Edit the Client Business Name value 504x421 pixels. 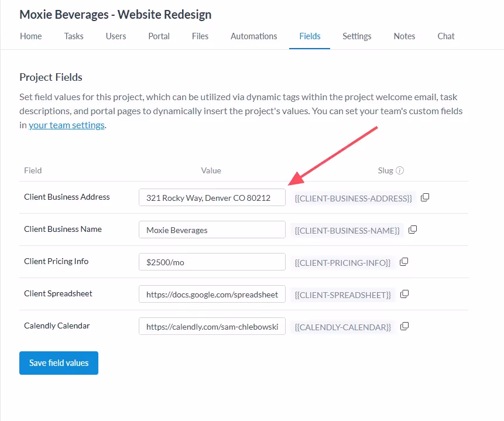212,230
